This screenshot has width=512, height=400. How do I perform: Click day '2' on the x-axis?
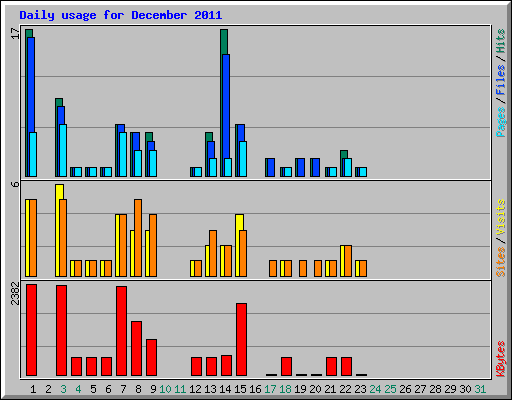tap(48, 389)
